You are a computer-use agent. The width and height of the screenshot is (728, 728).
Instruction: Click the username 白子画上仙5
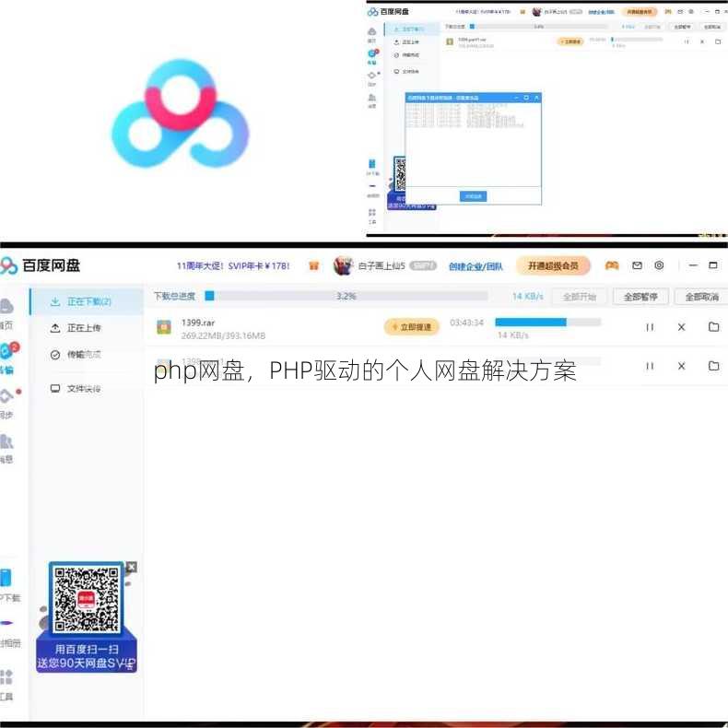point(382,266)
